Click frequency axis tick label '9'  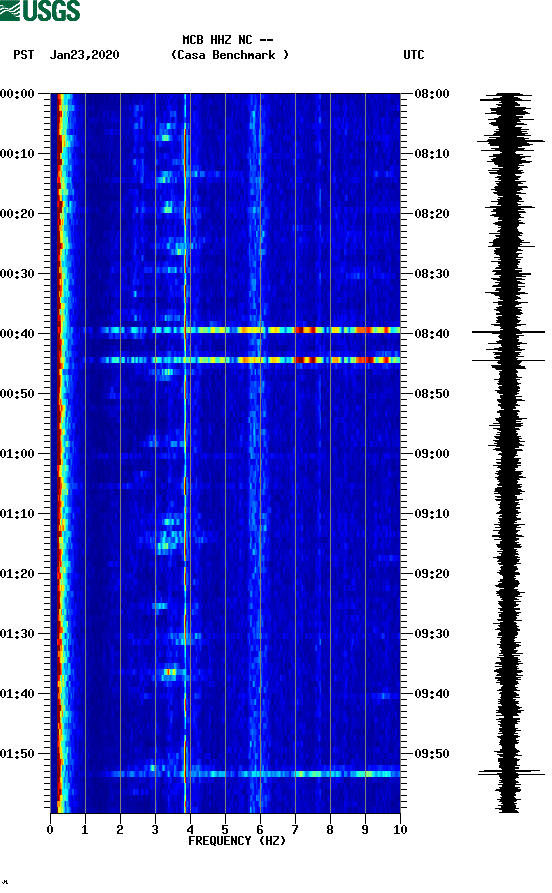point(365,830)
